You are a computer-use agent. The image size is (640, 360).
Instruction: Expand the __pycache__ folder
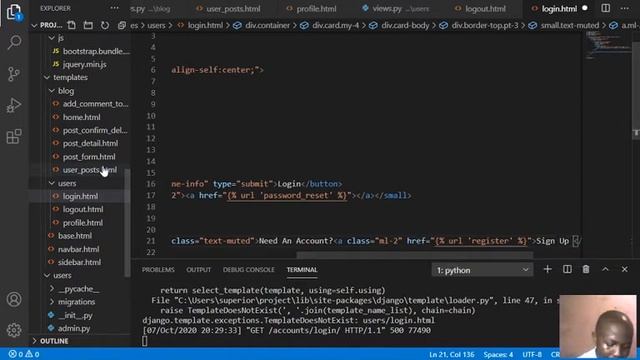coord(51,289)
